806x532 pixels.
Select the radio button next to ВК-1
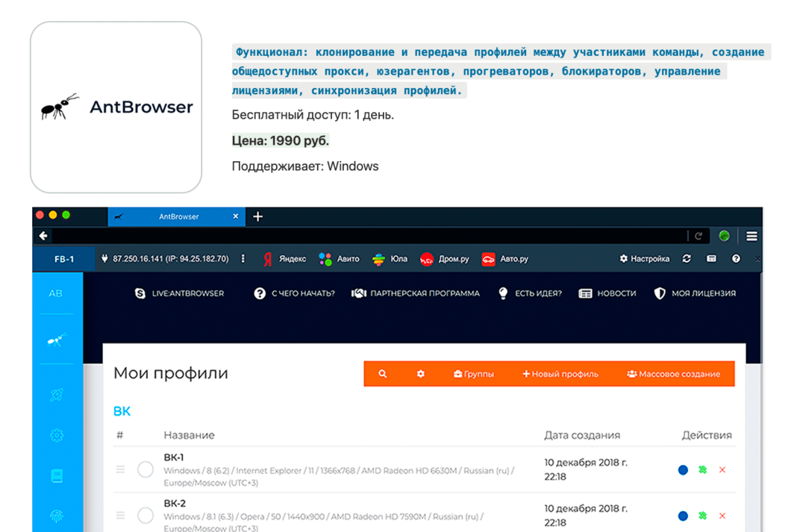pyautogui.click(x=145, y=469)
